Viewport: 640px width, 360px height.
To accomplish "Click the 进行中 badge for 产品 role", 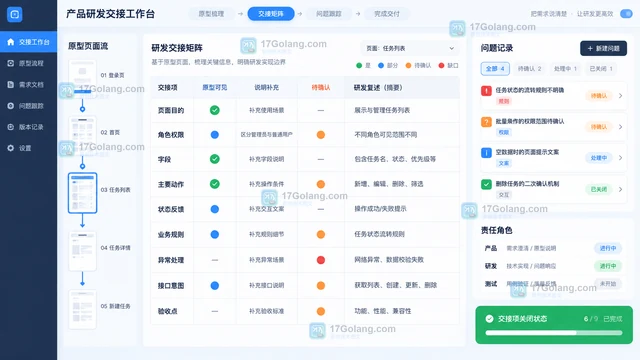I will (608, 248).
